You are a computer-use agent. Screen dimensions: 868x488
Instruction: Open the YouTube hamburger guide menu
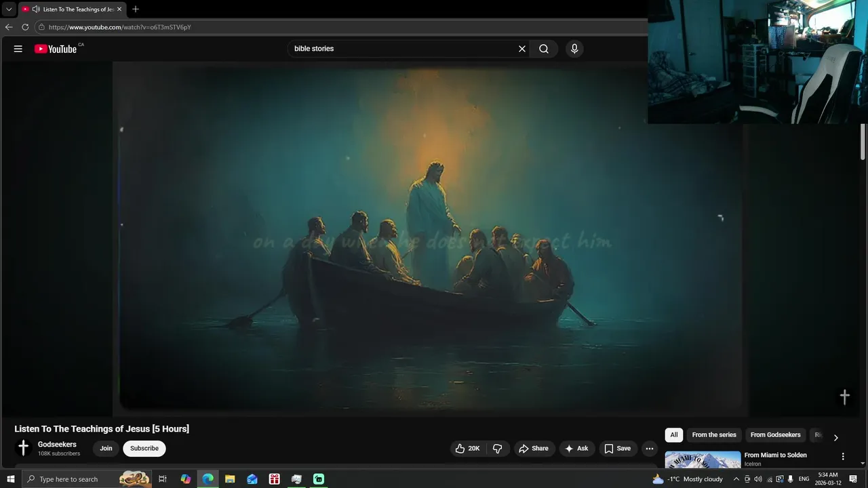coord(18,49)
